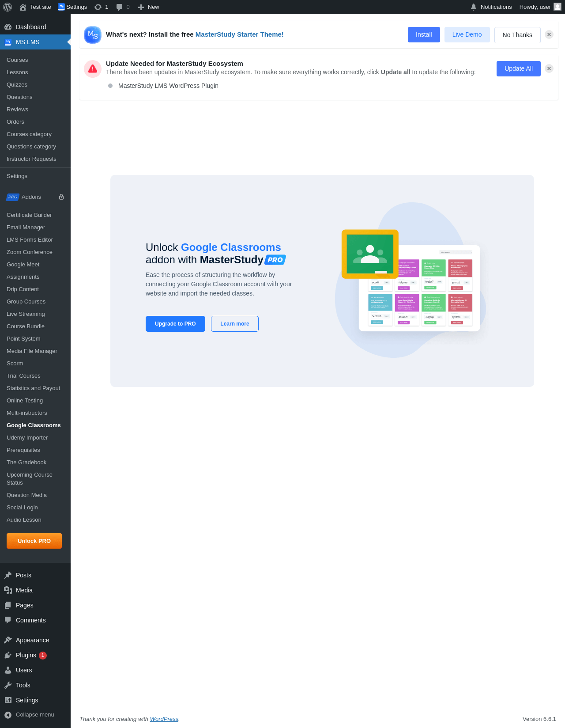Click Upgrade to PRO button
The width and height of the screenshot is (565, 728).
pos(175,324)
